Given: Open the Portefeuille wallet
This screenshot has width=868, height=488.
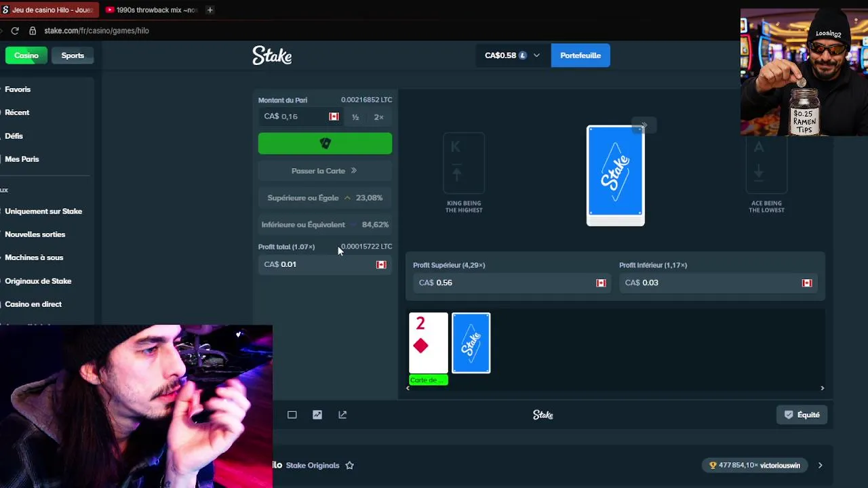Looking at the screenshot, I should click(x=580, y=56).
